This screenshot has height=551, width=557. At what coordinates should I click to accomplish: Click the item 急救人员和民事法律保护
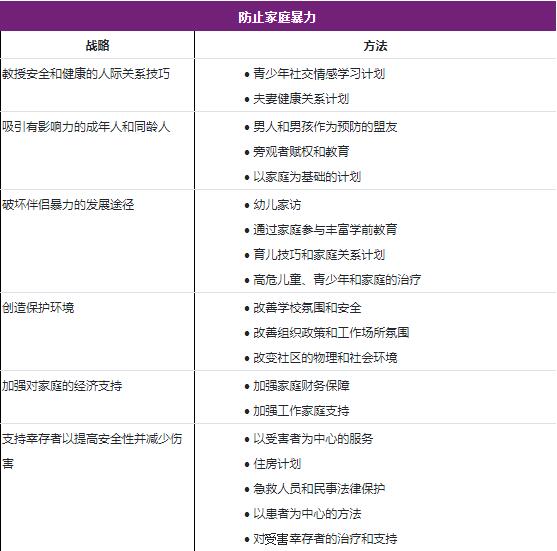(319, 488)
